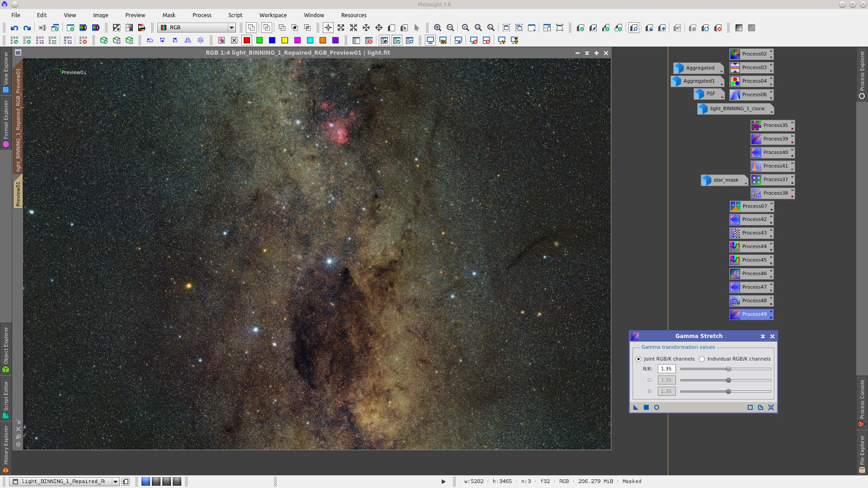
Task: Click the Redo arrow in the toolbar
Action: point(27,28)
